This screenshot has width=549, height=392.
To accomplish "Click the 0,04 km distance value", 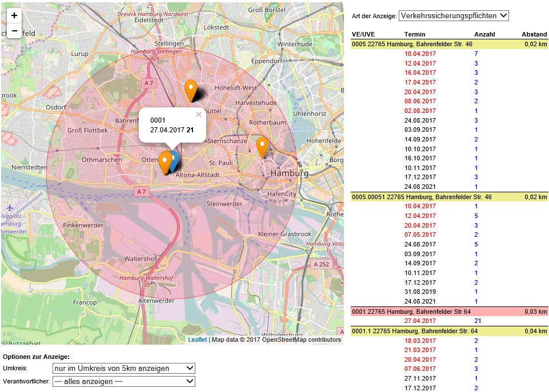I will (x=536, y=331).
